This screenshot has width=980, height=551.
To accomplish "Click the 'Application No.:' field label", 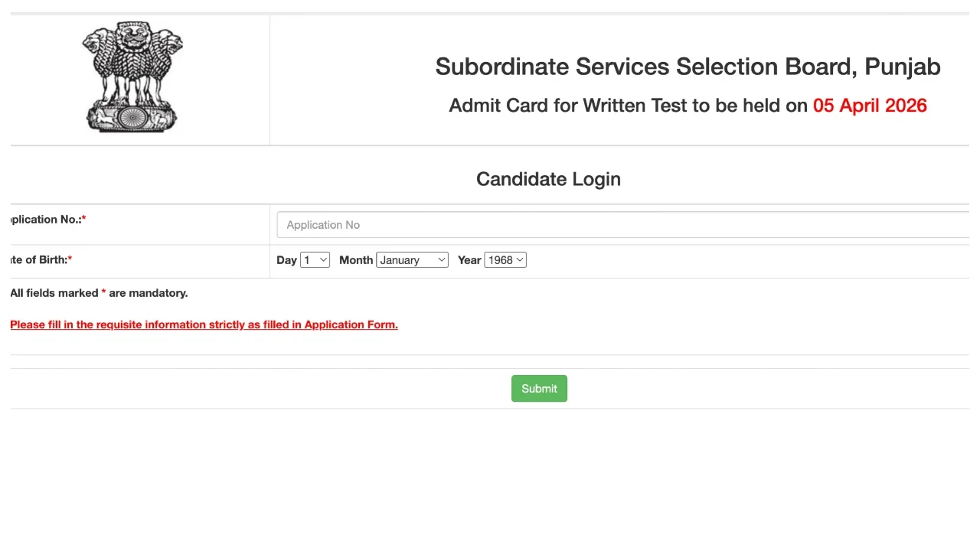I will [44, 220].
